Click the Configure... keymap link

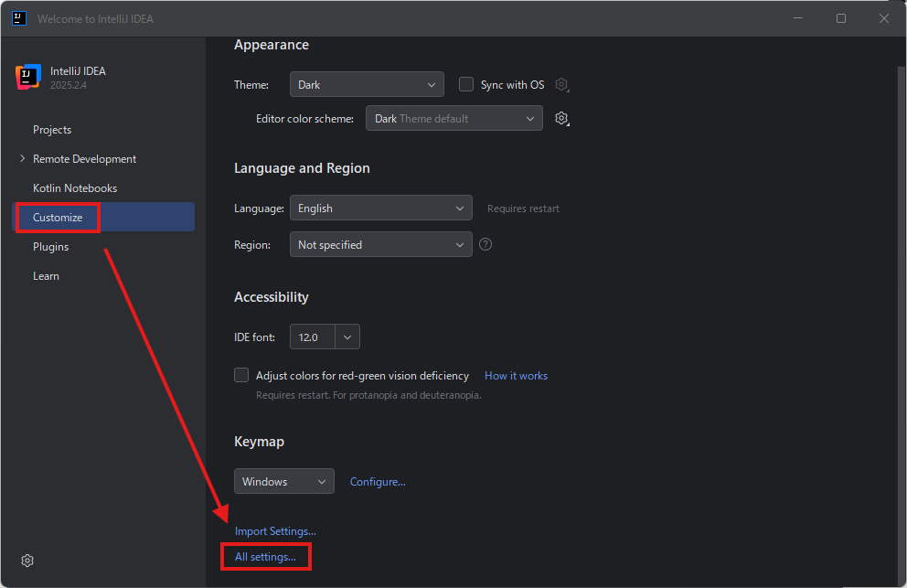pyautogui.click(x=378, y=482)
